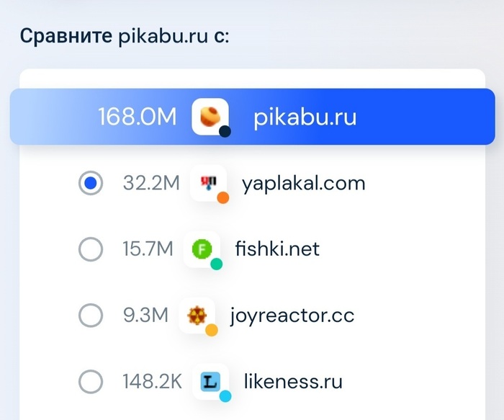Click the fishki.net site name

coord(277,249)
